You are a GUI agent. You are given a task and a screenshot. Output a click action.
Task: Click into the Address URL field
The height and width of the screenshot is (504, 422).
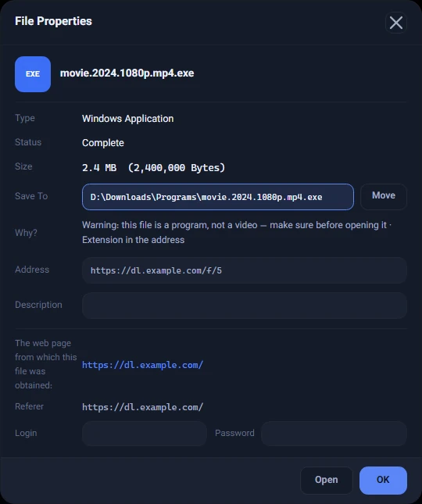(245, 270)
